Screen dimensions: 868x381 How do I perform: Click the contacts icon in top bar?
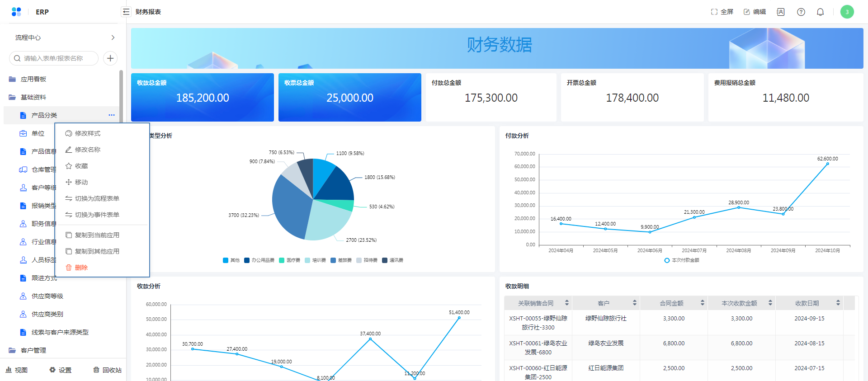tap(781, 12)
